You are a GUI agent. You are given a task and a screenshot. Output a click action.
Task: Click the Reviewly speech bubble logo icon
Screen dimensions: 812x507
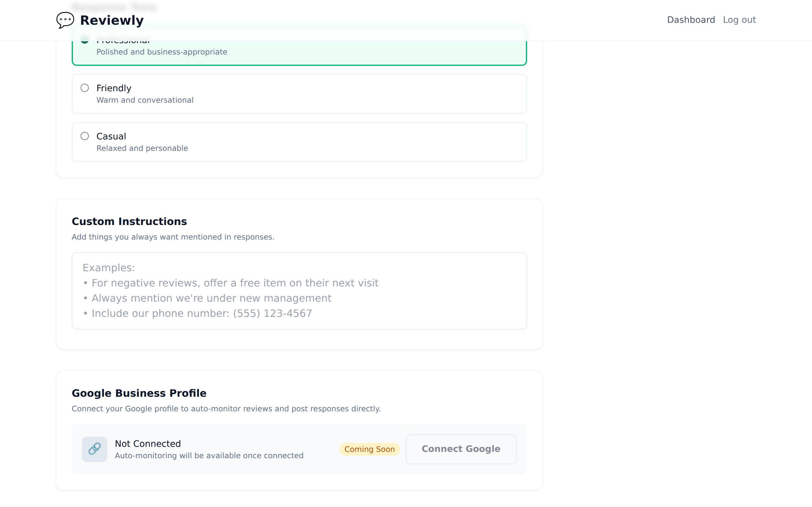pos(65,20)
